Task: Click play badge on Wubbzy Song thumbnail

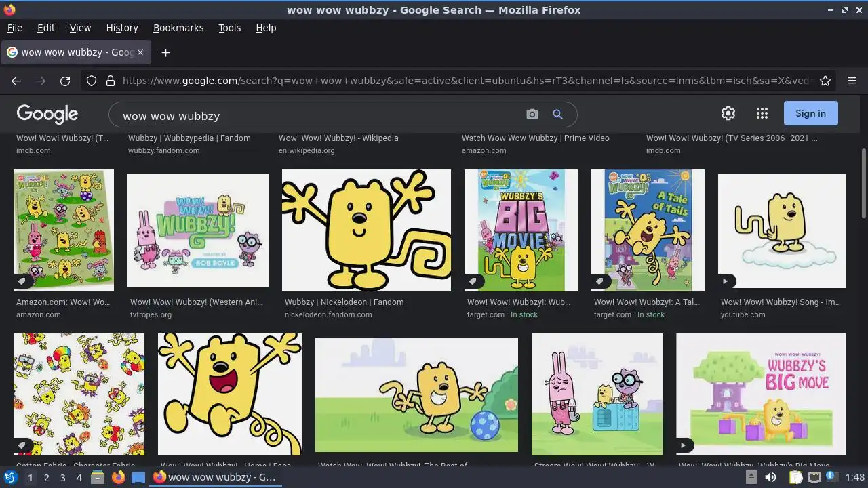Action: (x=726, y=281)
